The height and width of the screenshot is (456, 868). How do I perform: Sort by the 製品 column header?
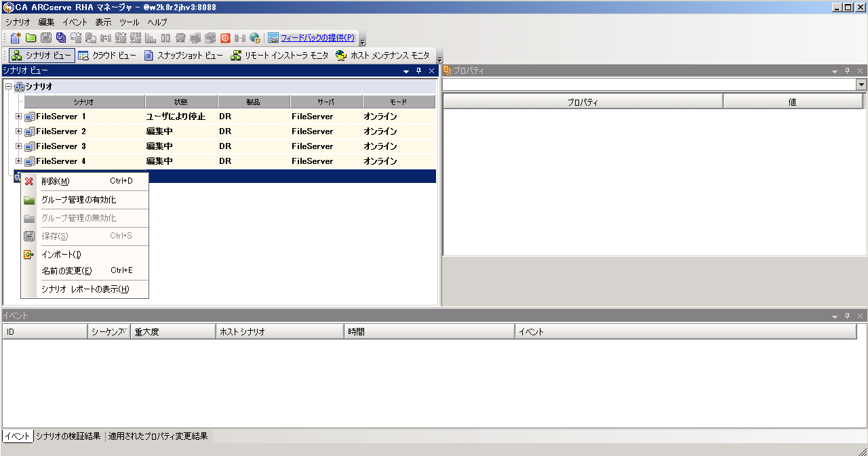pyautogui.click(x=254, y=102)
